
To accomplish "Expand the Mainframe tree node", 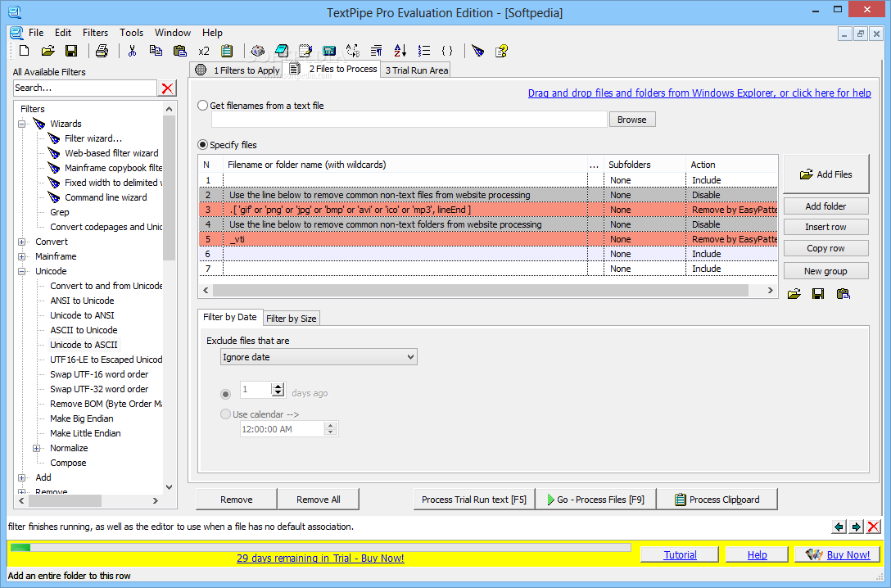I will 21,256.
